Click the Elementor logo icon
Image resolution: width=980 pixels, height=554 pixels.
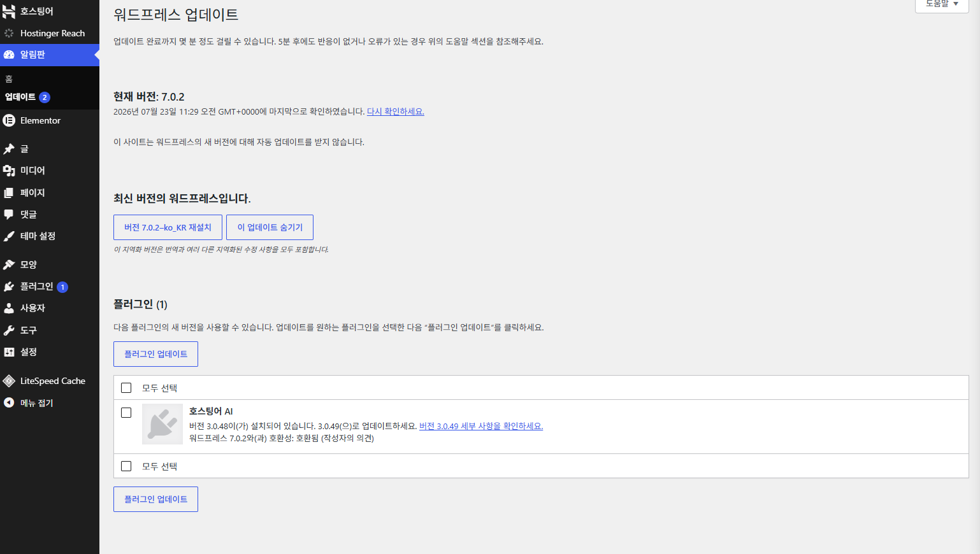pyautogui.click(x=9, y=120)
